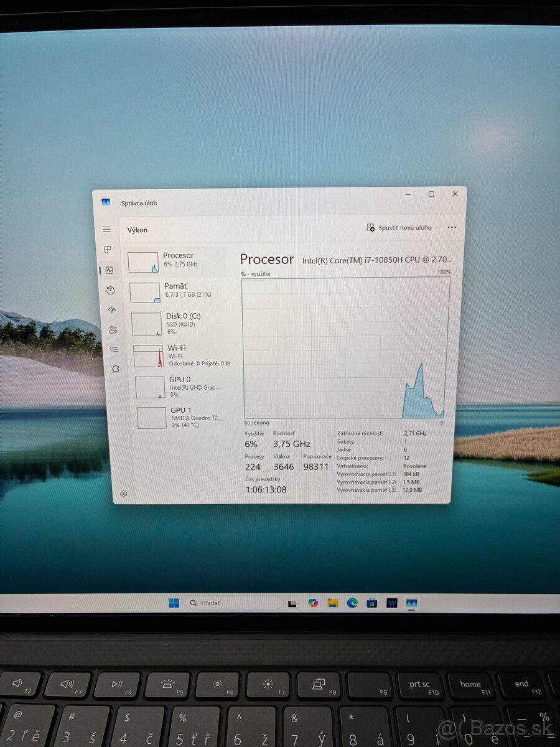The height and width of the screenshot is (747, 560).
Task: Open the Spustiť novú úlohu dialog
Action: pos(398,228)
